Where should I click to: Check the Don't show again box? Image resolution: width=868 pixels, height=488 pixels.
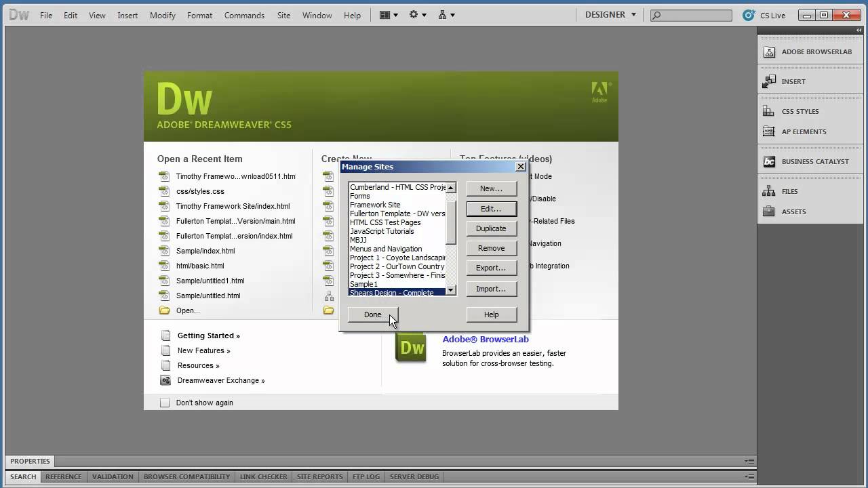click(164, 403)
